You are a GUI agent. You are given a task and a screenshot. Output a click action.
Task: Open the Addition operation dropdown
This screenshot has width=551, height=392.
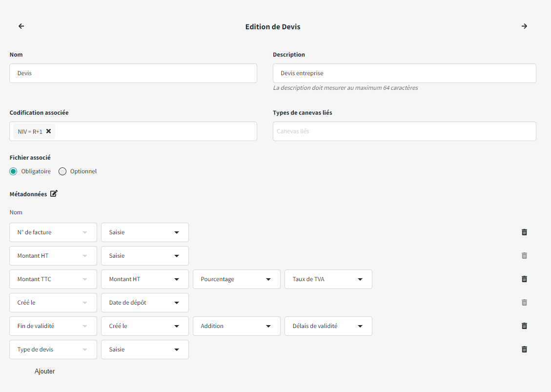[236, 326]
